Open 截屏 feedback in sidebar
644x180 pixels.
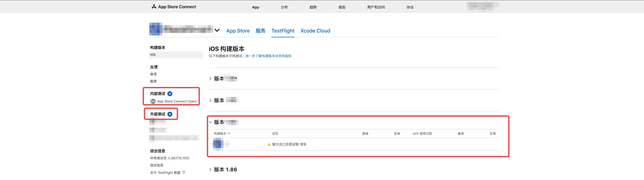coord(153,81)
